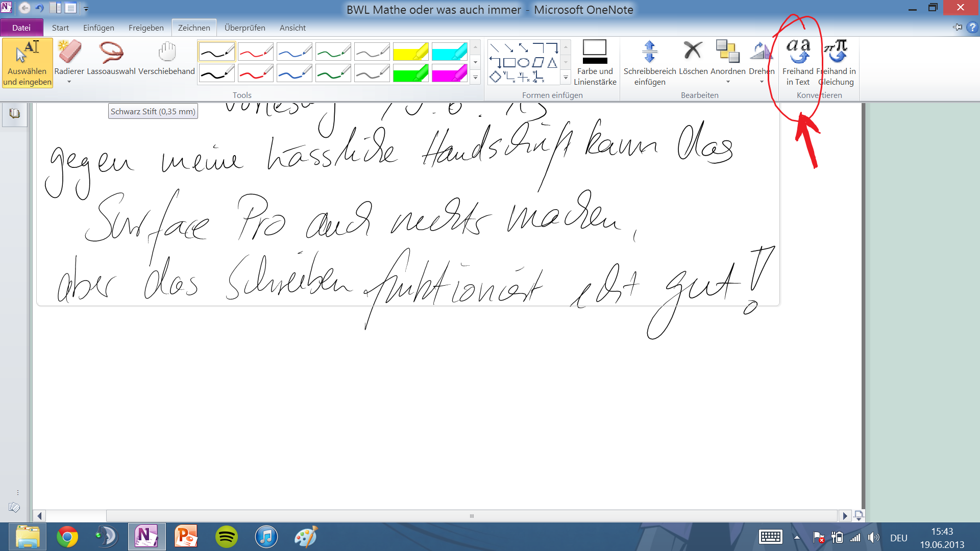
Task: Insert the double-headed arrow shape
Action: coord(523,48)
